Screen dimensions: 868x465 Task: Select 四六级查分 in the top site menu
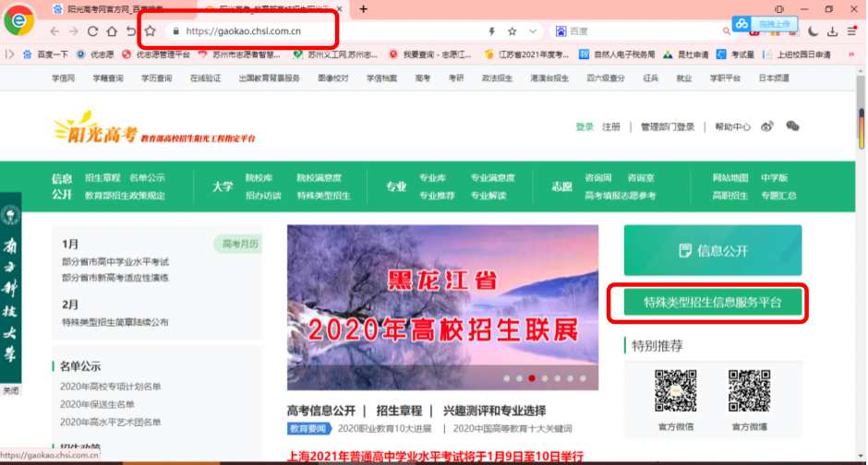click(606, 77)
